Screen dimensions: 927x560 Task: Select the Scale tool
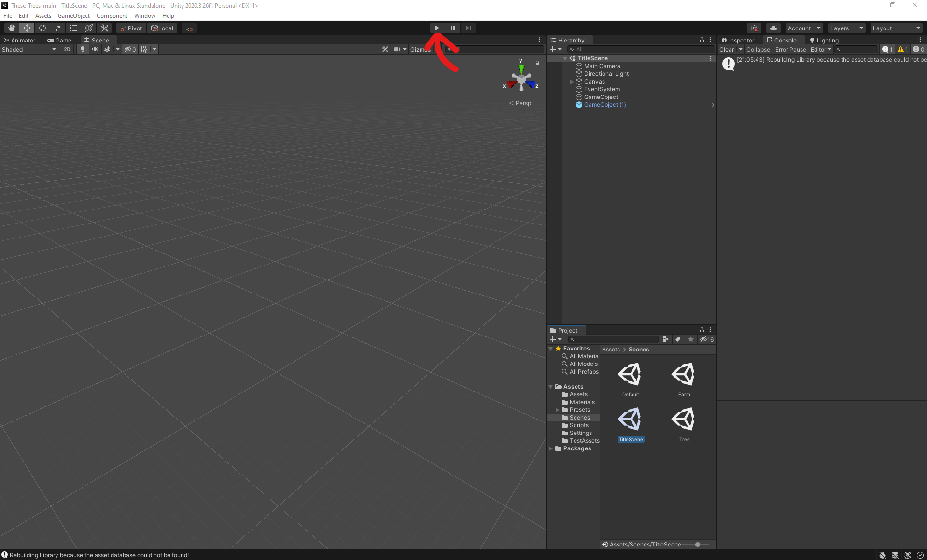(x=58, y=28)
